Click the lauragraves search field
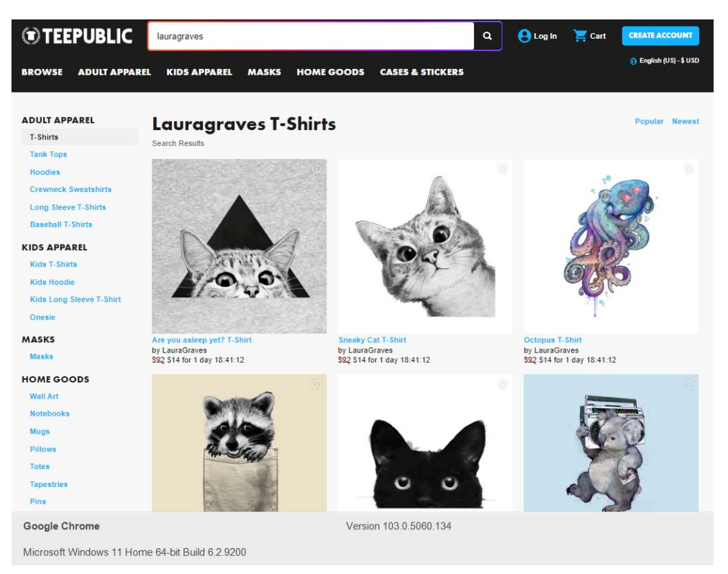This screenshot has width=728, height=574. pos(311,36)
